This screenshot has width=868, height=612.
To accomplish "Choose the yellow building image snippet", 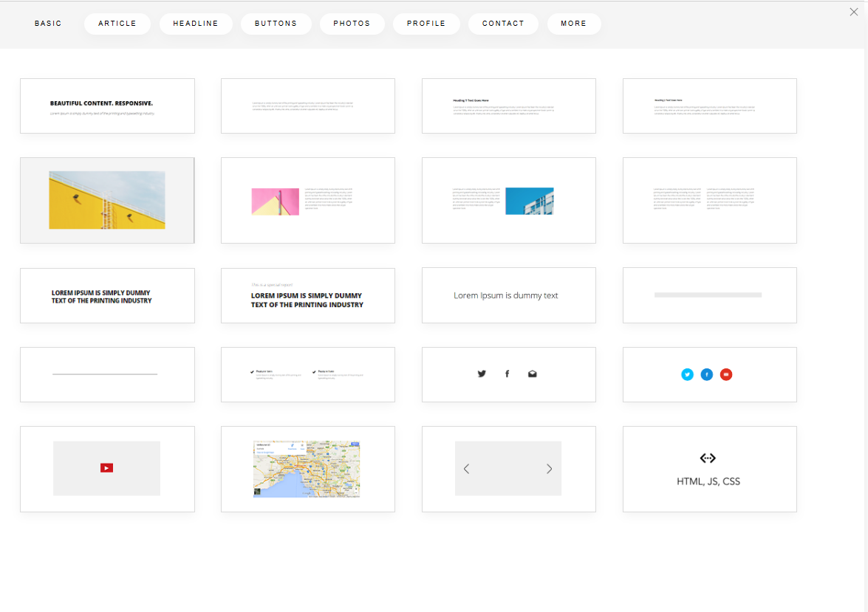I will click(x=107, y=200).
